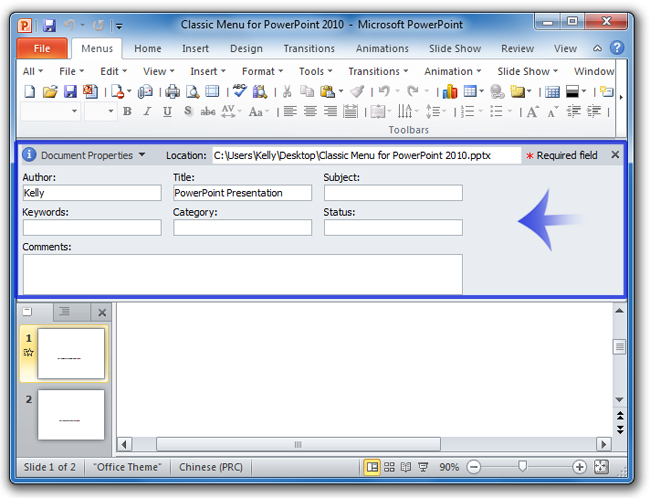
Task: Close the Document Properties panel
Action: (x=615, y=155)
